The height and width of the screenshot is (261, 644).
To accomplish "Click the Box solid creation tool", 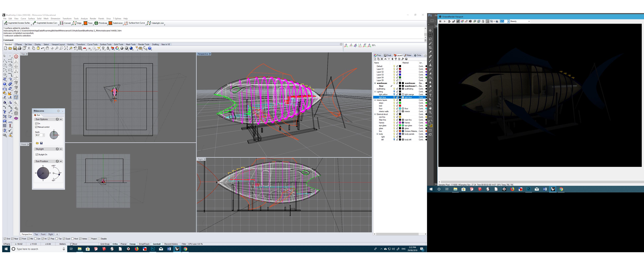I will click(4, 84).
